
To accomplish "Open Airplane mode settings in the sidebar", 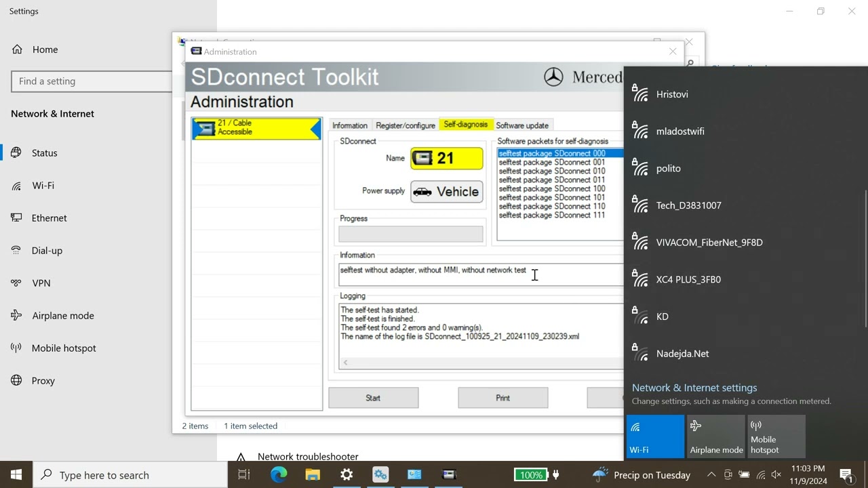I will [x=63, y=316].
